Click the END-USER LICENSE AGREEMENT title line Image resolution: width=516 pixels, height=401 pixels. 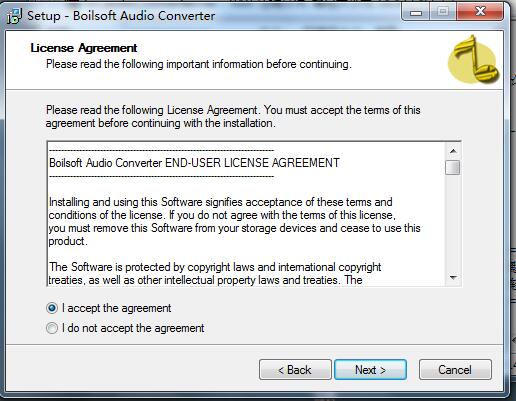click(x=194, y=163)
